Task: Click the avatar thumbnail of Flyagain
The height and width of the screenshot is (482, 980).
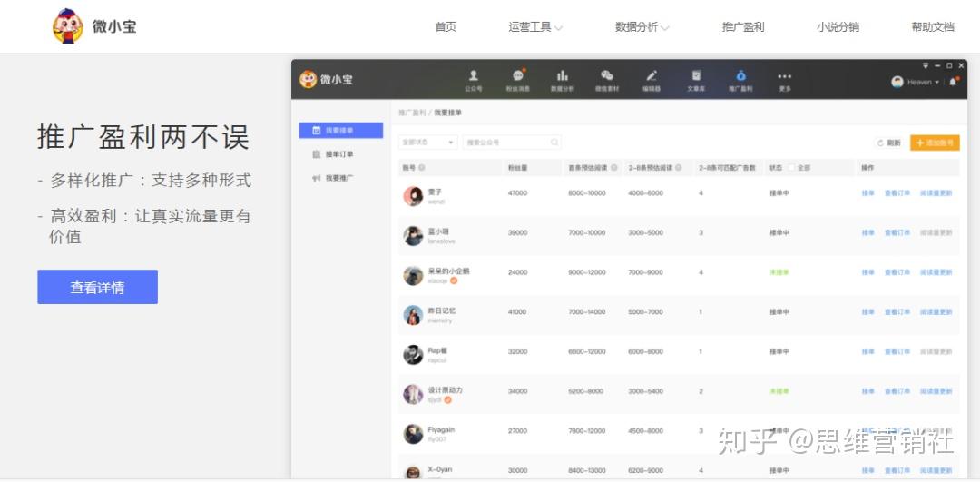Action: [x=413, y=434]
